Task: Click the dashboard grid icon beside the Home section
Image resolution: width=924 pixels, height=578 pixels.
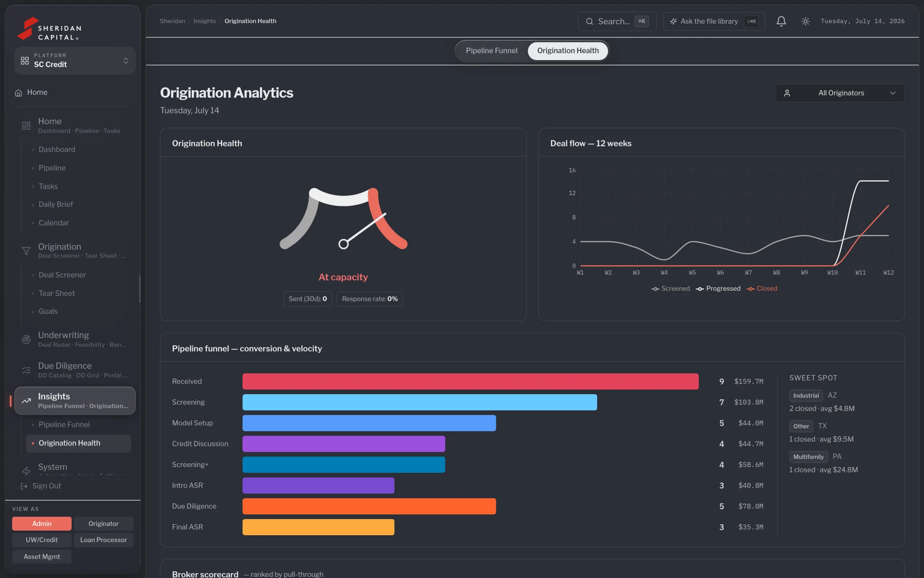Action: tap(26, 126)
